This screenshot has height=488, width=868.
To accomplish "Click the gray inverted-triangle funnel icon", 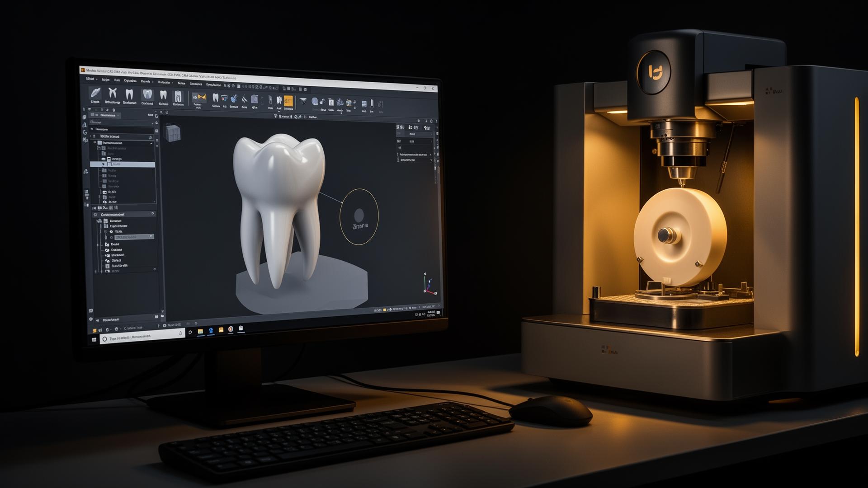I will coord(303,101).
